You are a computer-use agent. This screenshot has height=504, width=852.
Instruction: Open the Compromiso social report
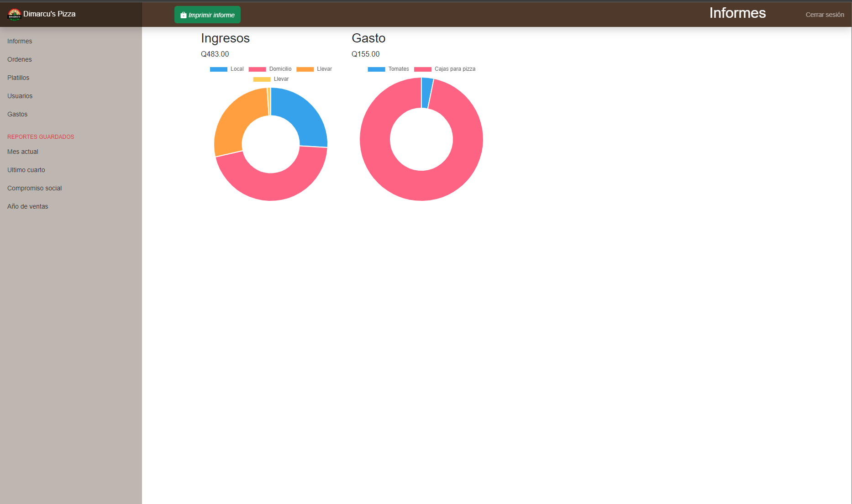pos(34,188)
